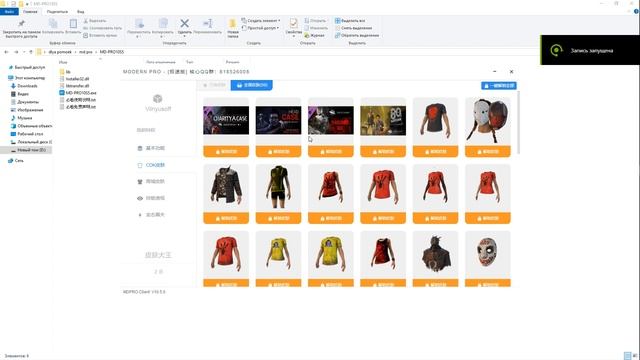Click orange button under camo jacket
The height and width of the screenshot is (360, 640).
pyautogui.click(x=226, y=218)
